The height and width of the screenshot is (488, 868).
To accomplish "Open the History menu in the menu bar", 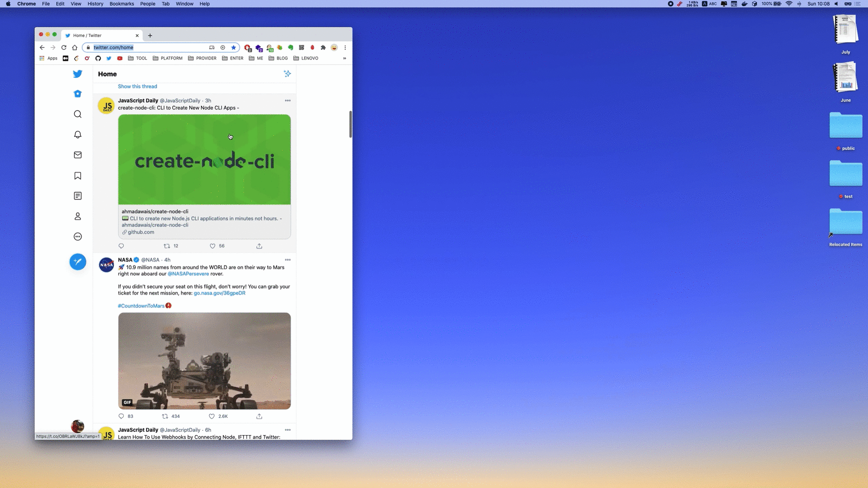I will 95,4.
